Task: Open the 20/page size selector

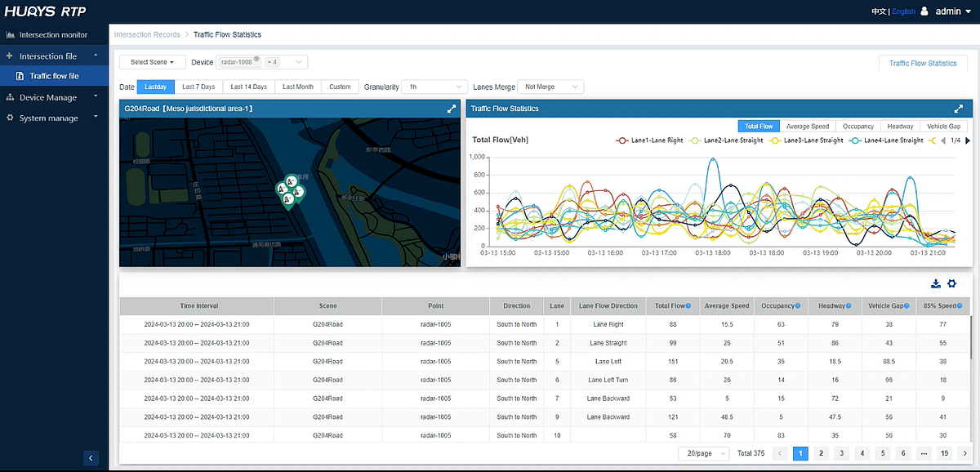Action: coord(703,453)
